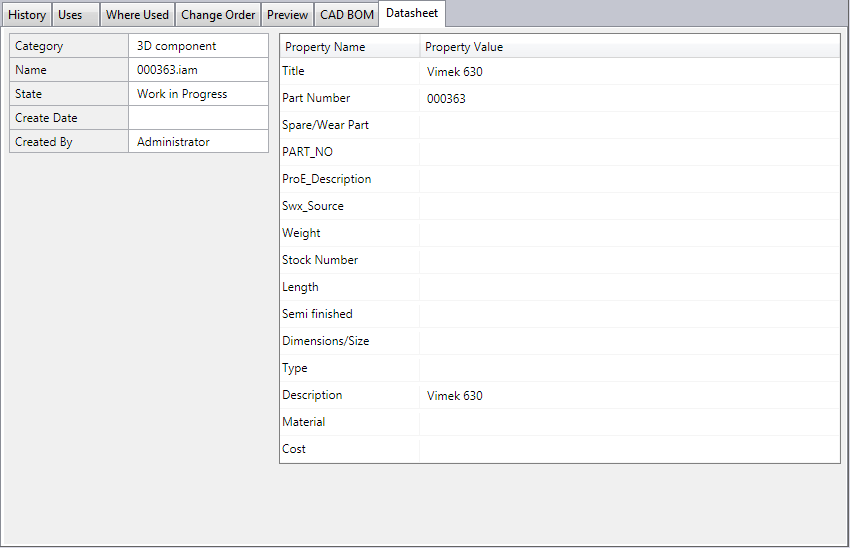Select the Part Number property name
This screenshot has height=548, width=850.
pyautogui.click(x=316, y=98)
